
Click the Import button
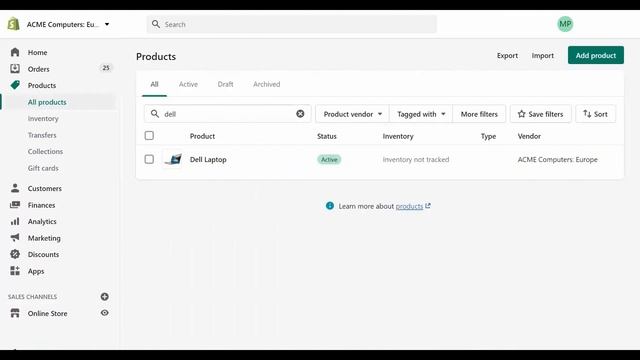(x=542, y=56)
